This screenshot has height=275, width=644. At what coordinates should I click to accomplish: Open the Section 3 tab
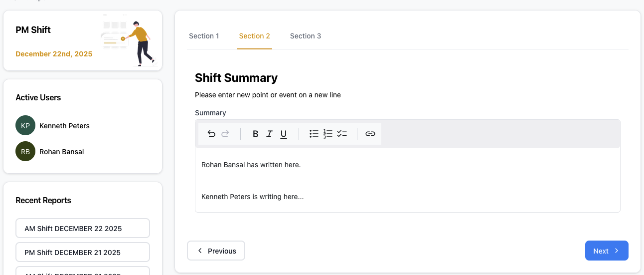306,36
